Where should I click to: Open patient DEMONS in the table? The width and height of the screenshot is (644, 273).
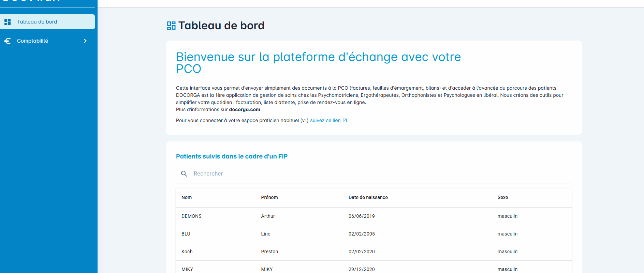pyautogui.click(x=191, y=216)
